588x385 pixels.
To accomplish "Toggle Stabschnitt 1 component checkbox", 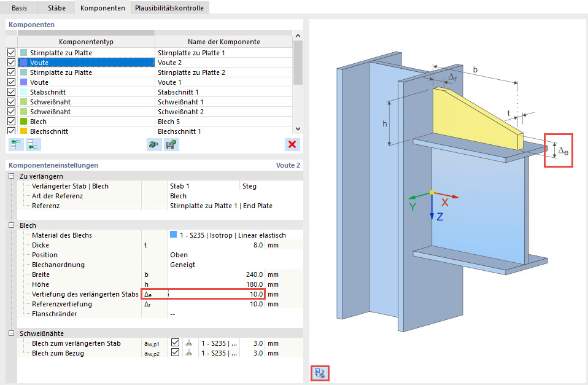I will pos(12,92).
